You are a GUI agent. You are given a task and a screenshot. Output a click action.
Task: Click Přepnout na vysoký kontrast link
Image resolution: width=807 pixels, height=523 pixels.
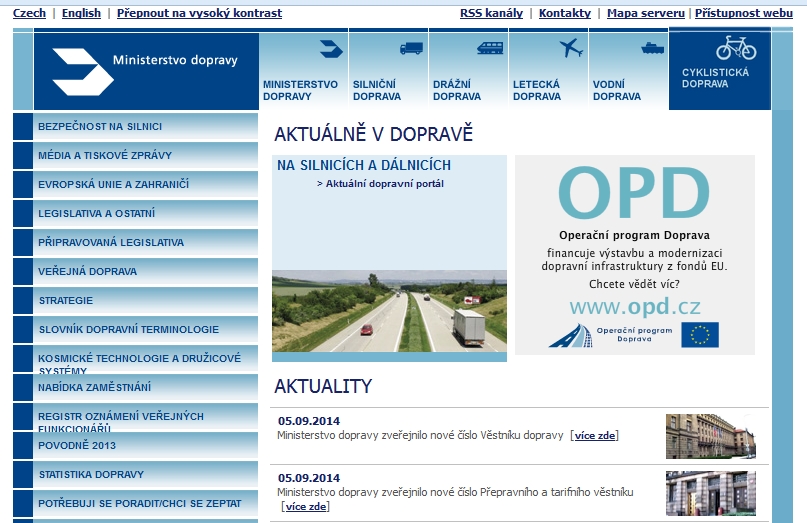[199, 13]
